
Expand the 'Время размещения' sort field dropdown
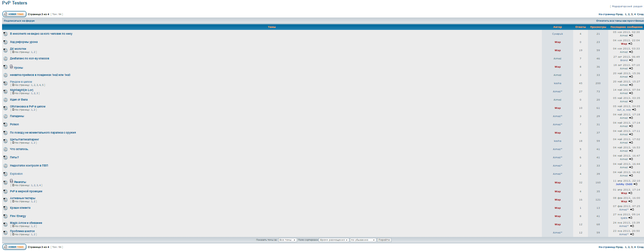pos(334,240)
